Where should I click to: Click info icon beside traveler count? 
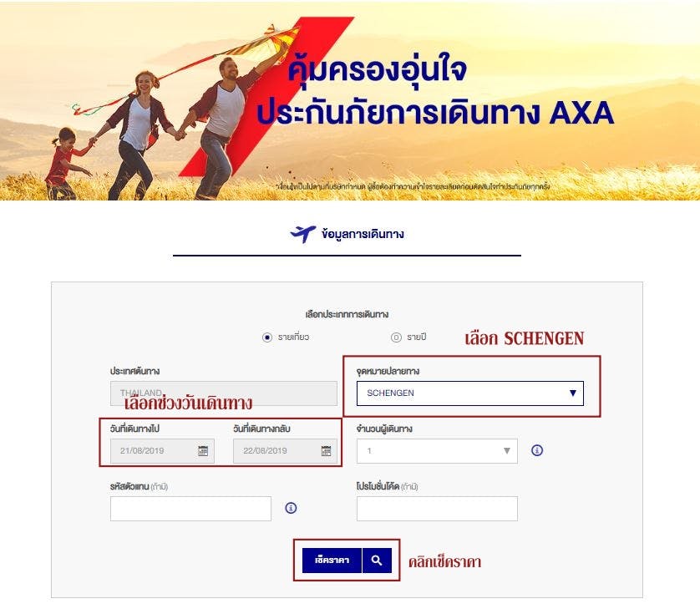(537, 450)
